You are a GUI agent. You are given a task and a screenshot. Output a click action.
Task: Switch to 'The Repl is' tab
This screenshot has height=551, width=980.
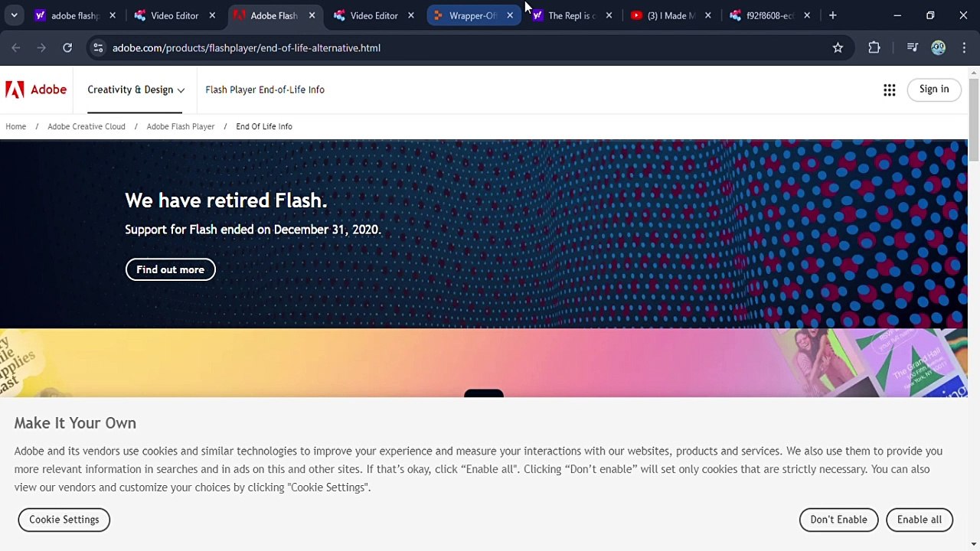tap(571, 15)
